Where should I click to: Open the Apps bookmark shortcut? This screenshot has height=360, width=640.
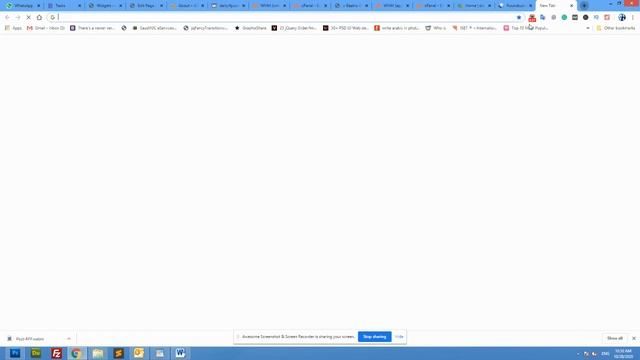point(13,28)
